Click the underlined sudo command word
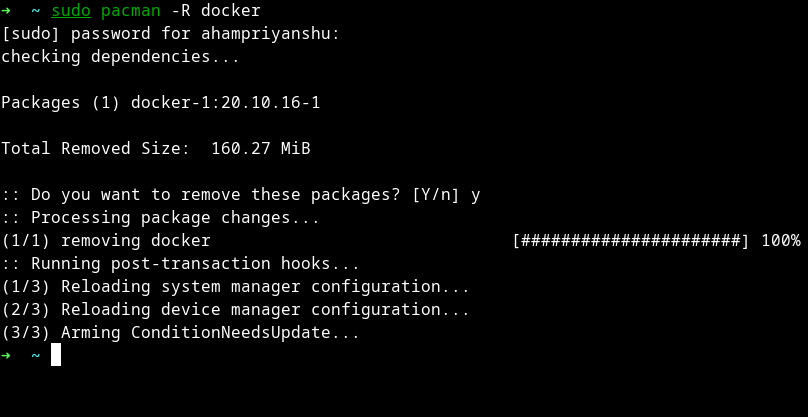The width and height of the screenshot is (808, 417). point(71,11)
